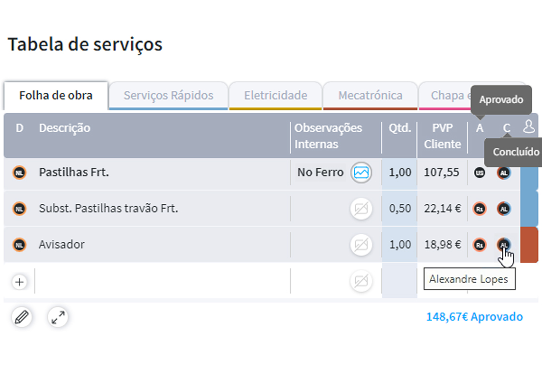
Task: Select the Serviços Rápidos tab
Action: click(x=168, y=95)
